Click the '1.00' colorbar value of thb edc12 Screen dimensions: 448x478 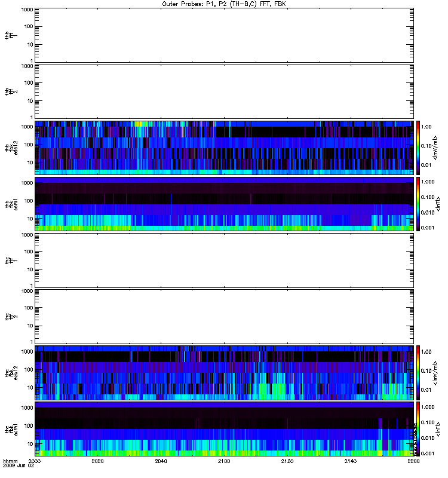[426, 127]
